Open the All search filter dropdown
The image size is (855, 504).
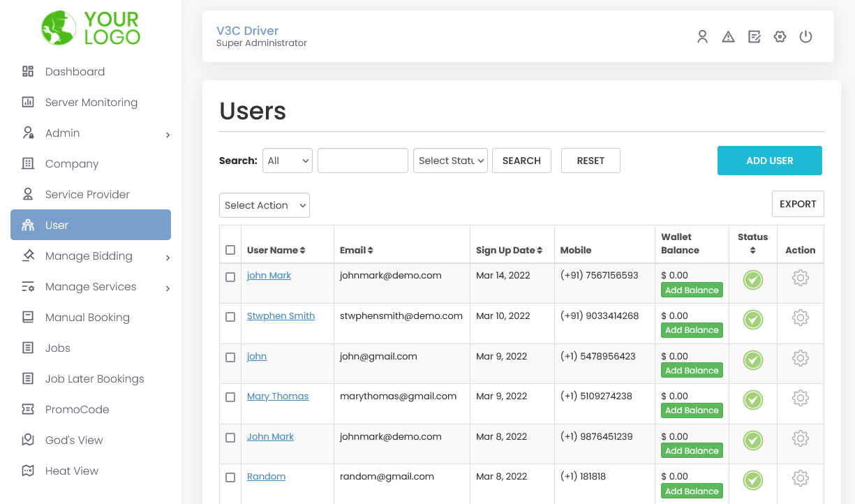pyautogui.click(x=287, y=160)
